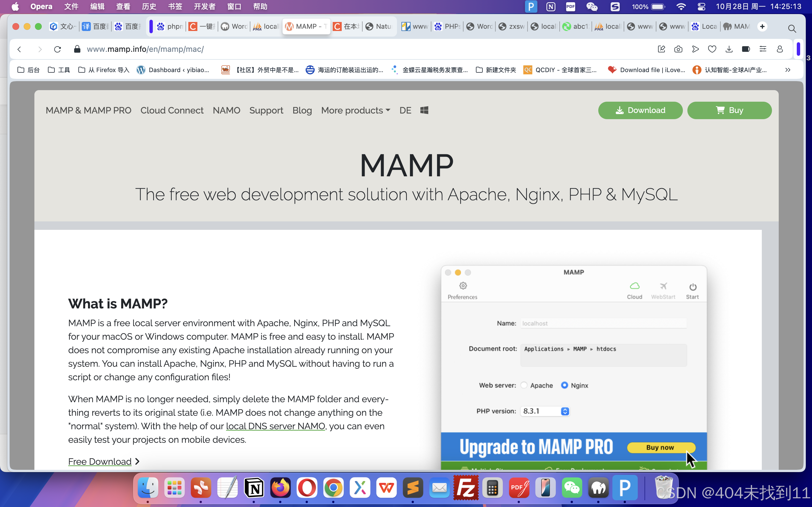
Task: Click the snapshot camera icon in the address bar
Action: (x=678, y=49)
